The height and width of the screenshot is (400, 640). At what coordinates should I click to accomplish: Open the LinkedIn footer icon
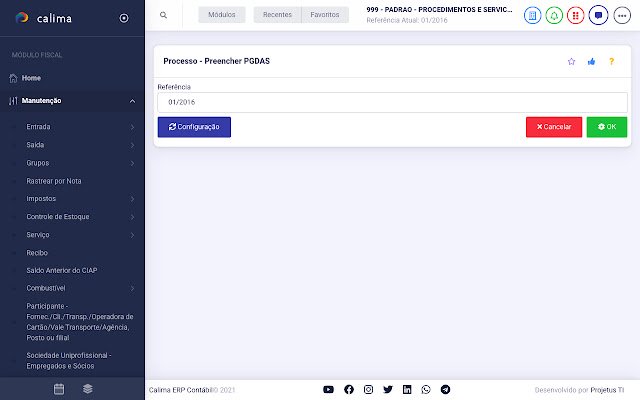tap(407, 389)
